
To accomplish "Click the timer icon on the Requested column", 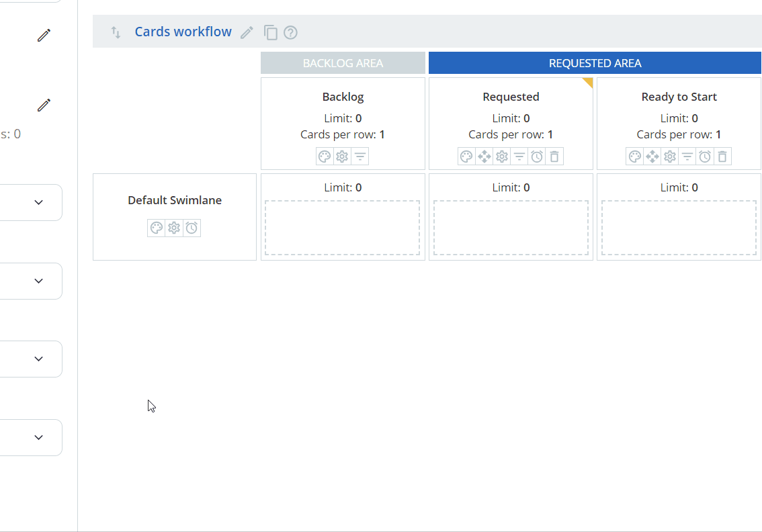I will pyautogui.click(x=536, y=156).
